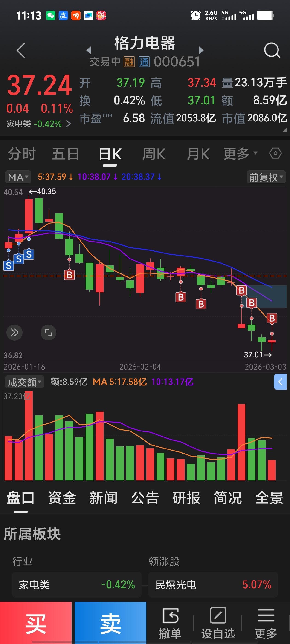Go to previous stock left triangle
The height and width of the screenshot is (644, 290).
click(x=89, y=50)
